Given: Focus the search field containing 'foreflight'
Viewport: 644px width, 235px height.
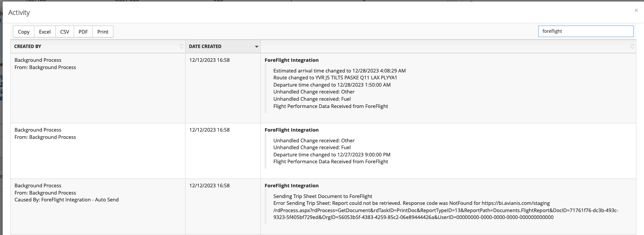Looking at the screenshot, I should point(586,31).
